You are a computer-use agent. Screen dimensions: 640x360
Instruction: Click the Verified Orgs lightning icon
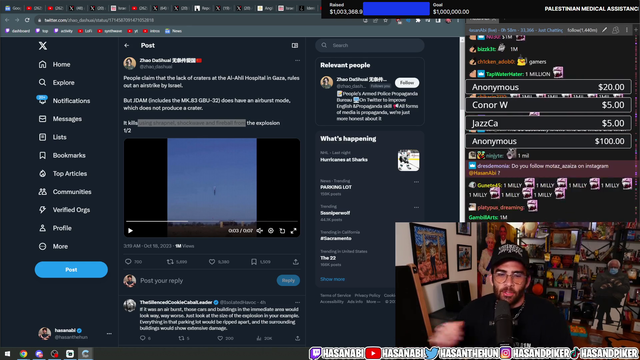pos(42,210)
